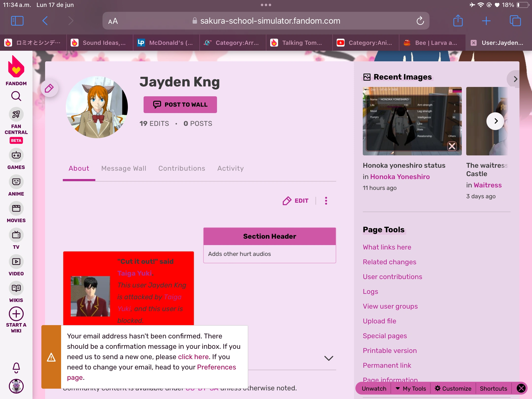Viewport: 532px width, 399px height.
Task: Toggle the Safari sidebar
Action: (17, 21)
